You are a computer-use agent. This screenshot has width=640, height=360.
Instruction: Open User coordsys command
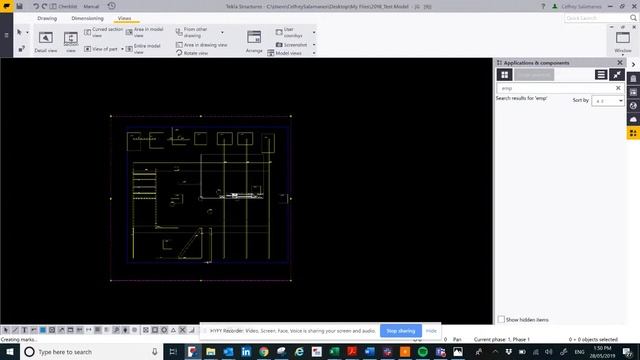[289, 32]
